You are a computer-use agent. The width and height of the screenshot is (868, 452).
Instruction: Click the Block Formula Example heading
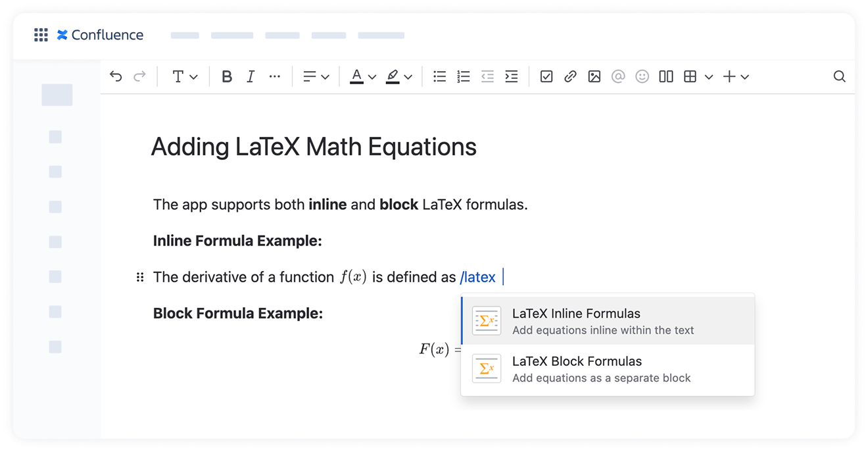[238, 313]
